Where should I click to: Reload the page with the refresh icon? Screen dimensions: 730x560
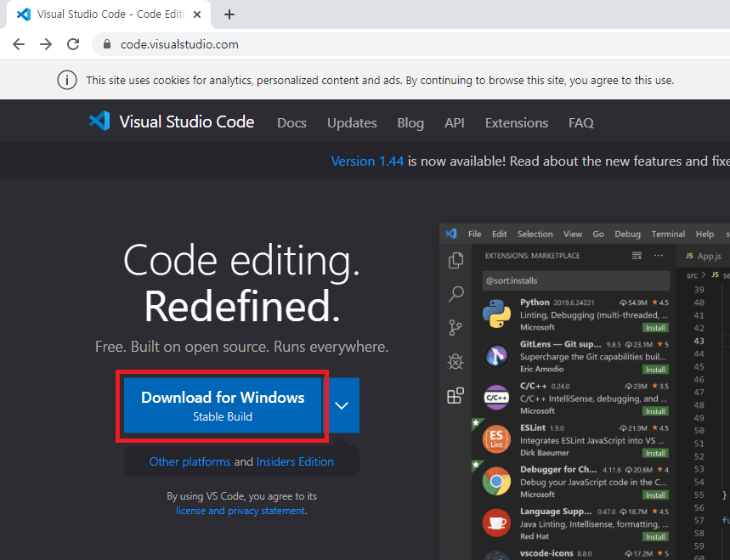pos(73,44)
